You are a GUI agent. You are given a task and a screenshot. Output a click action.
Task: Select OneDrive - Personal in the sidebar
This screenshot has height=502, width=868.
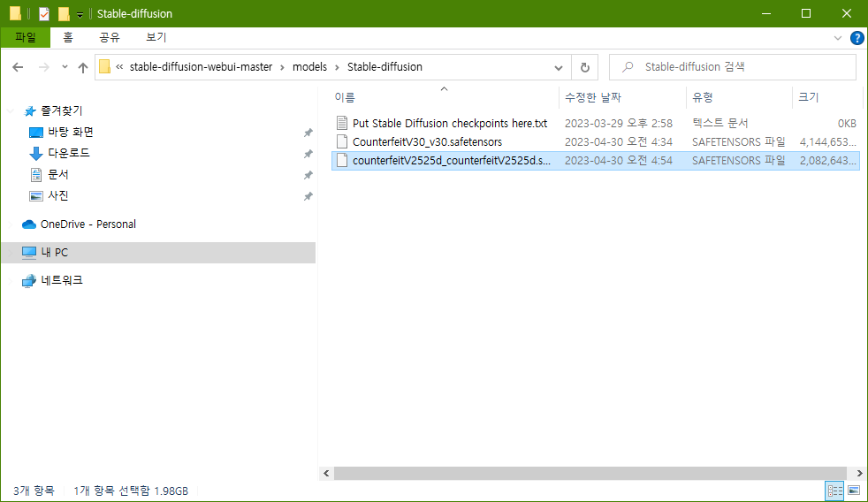click(88, 224)
